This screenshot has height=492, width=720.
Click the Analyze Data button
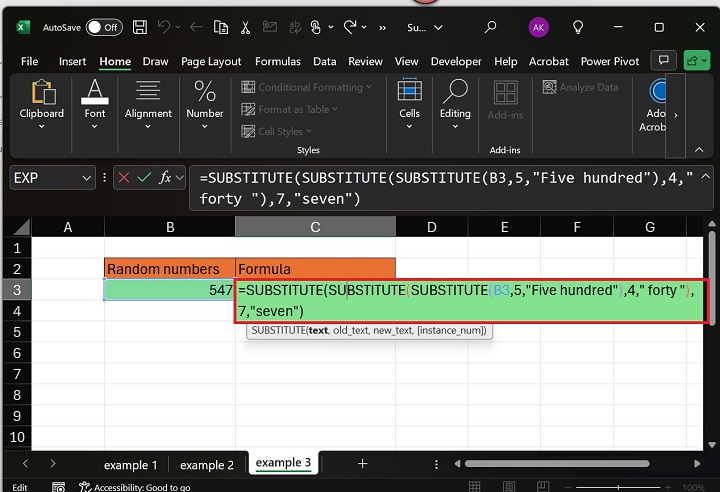581,87
